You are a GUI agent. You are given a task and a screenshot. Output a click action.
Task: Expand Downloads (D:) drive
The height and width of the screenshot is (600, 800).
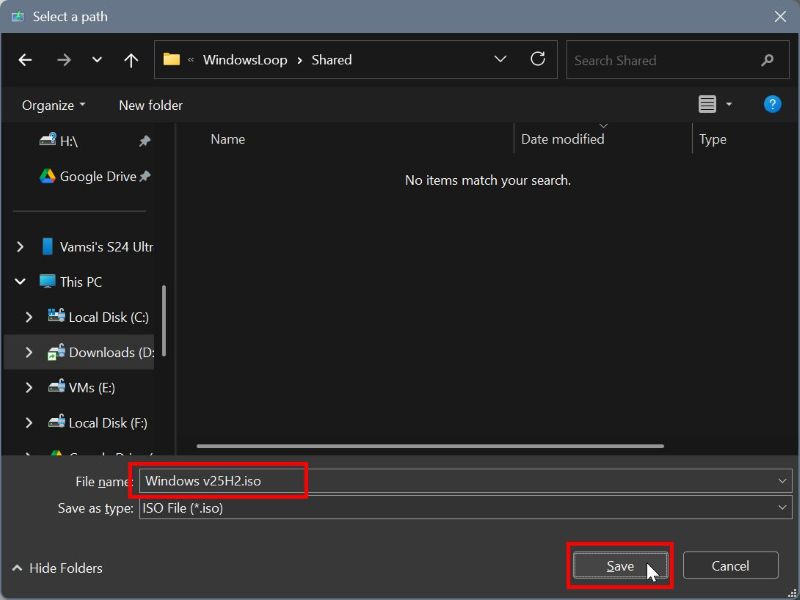(29, 353)
